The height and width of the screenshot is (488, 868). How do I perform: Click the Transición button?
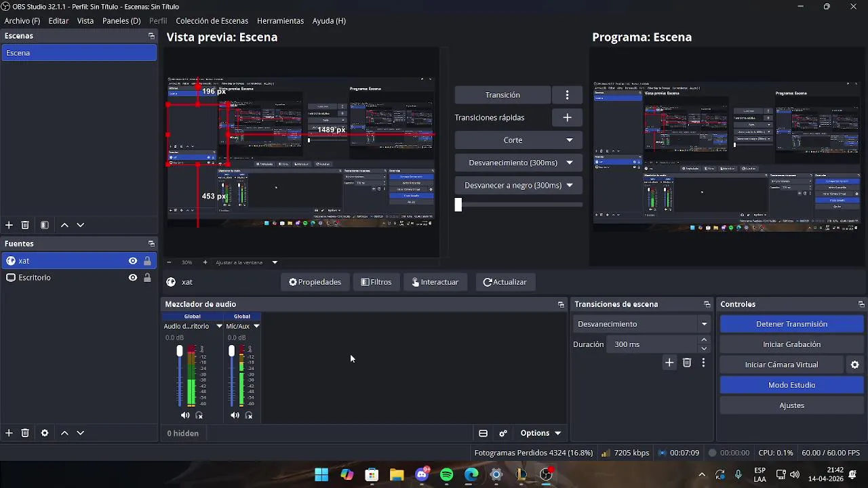tap(502, 95)
